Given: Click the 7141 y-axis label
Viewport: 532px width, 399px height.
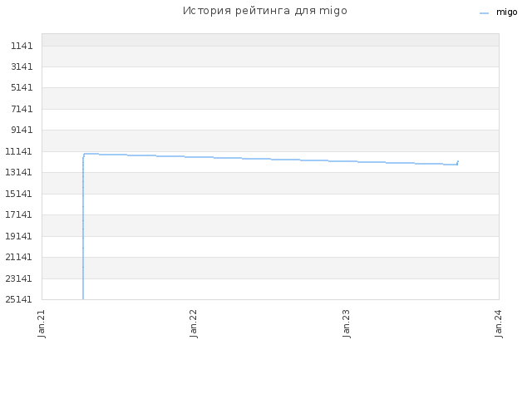Looking at the screenshot, I should coord(22,109).
